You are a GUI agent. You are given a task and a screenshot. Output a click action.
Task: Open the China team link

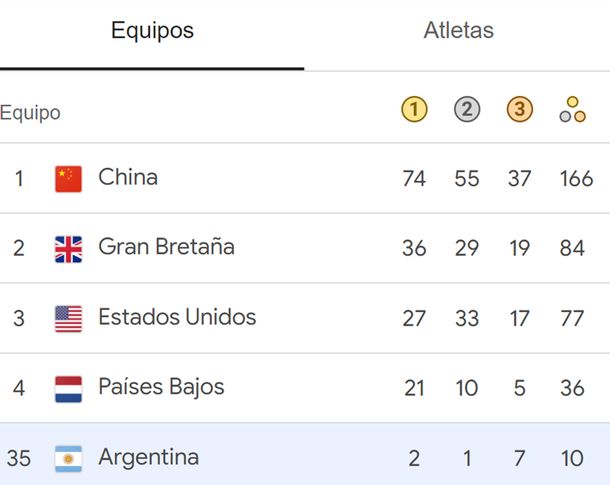[128, 178]
